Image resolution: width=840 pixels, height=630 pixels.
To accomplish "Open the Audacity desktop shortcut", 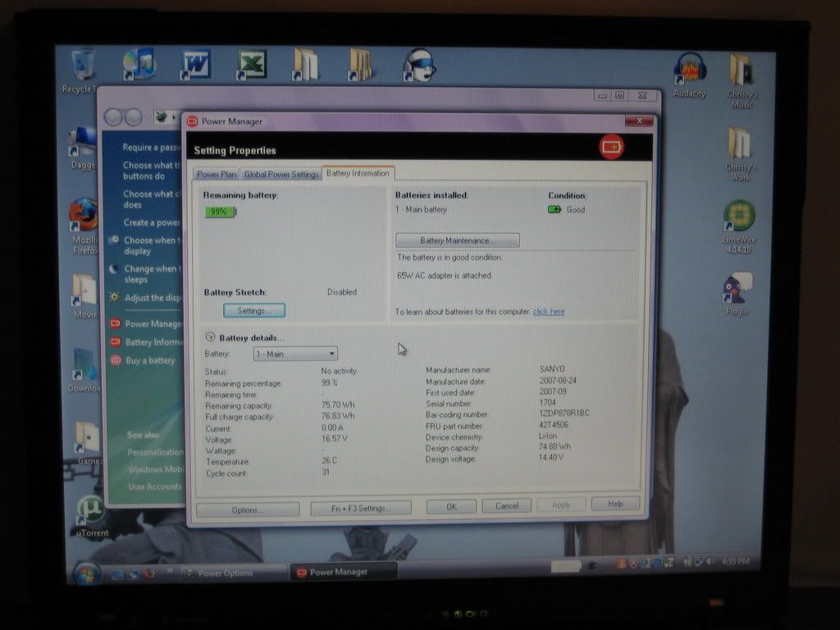I will pyautogui.click(x=690, y=69).
